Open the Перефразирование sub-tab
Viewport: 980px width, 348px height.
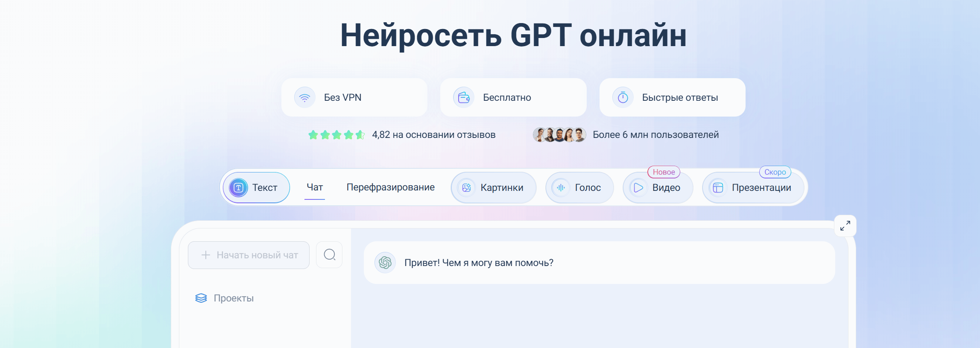point(390,187)
